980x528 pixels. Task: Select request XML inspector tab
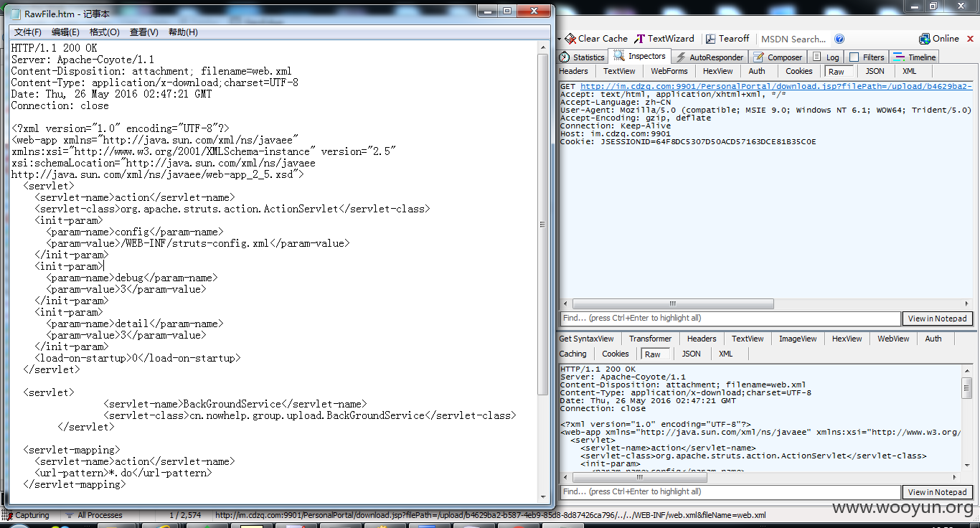tap(909, 71)
